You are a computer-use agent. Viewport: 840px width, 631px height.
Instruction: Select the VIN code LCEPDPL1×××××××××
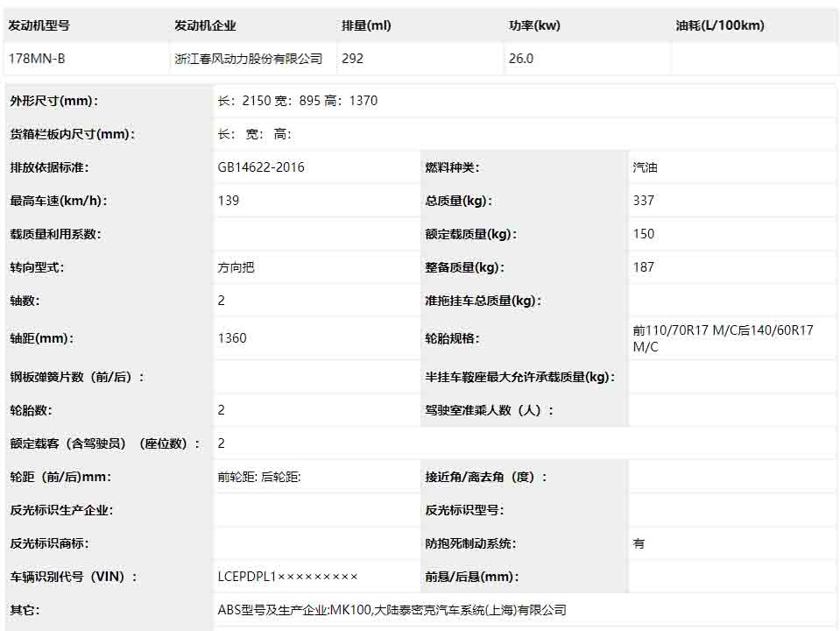pos(288,577)
